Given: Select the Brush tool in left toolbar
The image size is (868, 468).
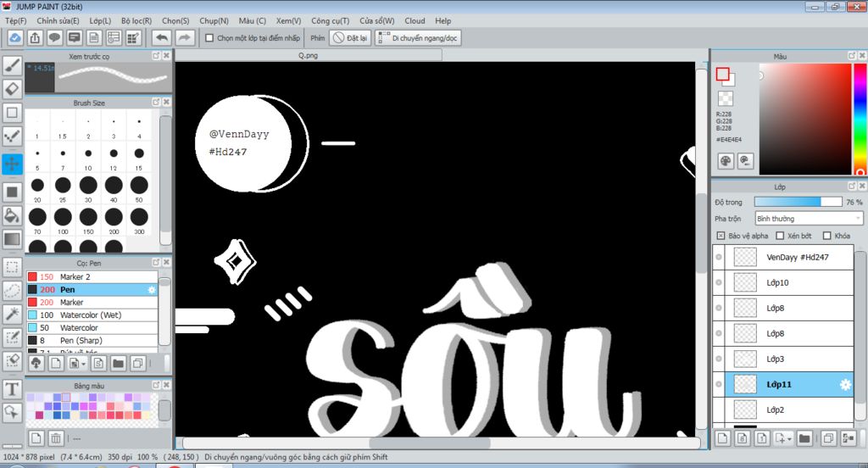Looking at the screenshot, I should point(12,65).
